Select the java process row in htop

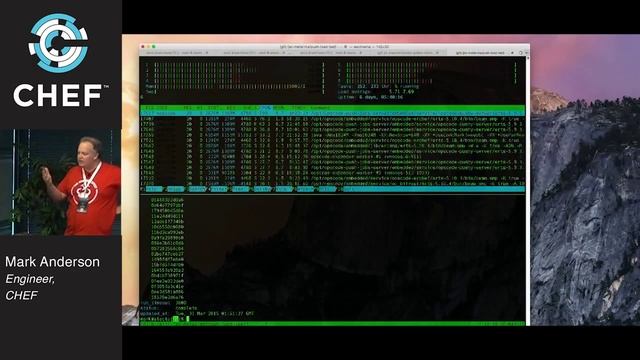pos(332,135)
